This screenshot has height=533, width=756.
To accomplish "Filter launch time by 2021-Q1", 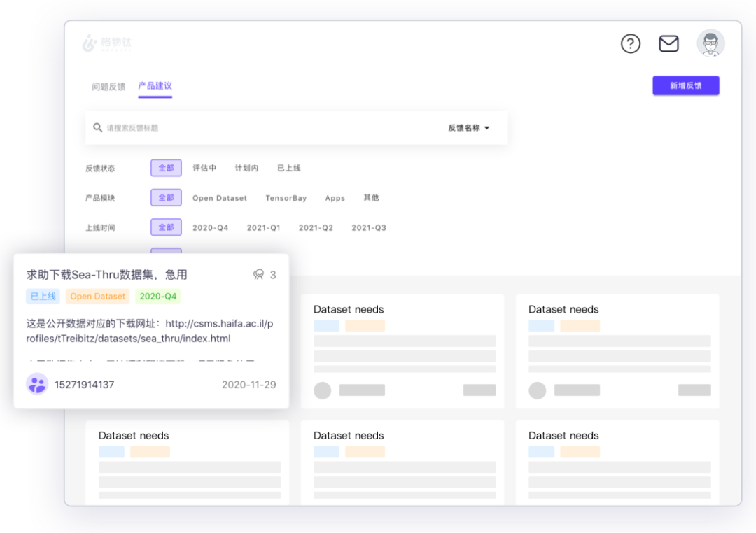I will pyautogui.click(x=264, y=227).
